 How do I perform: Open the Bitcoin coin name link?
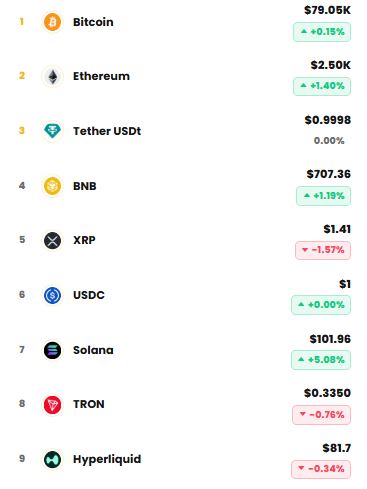pos(93,22)
